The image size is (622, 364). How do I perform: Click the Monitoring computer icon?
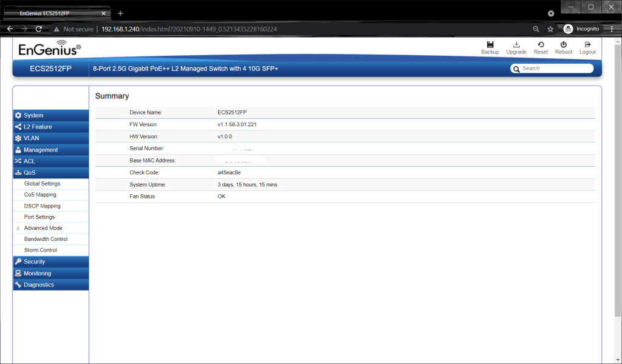pos(18,273)
